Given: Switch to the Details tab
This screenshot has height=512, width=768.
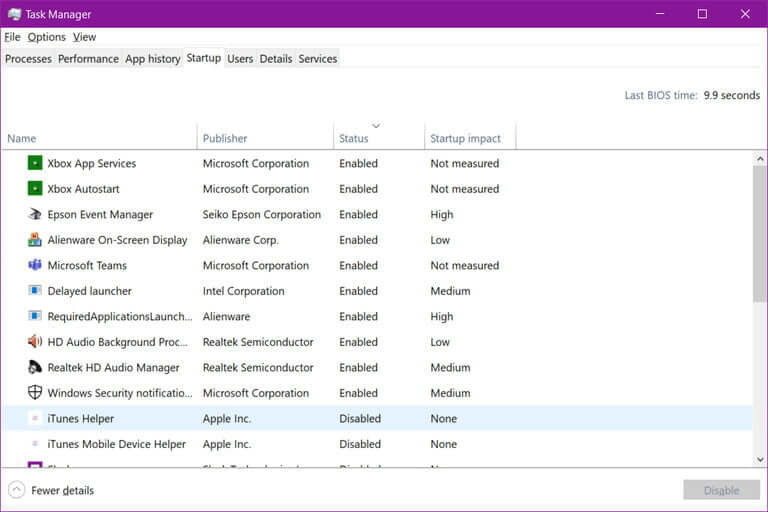Looking at the screenshot, I should [276, 59].
